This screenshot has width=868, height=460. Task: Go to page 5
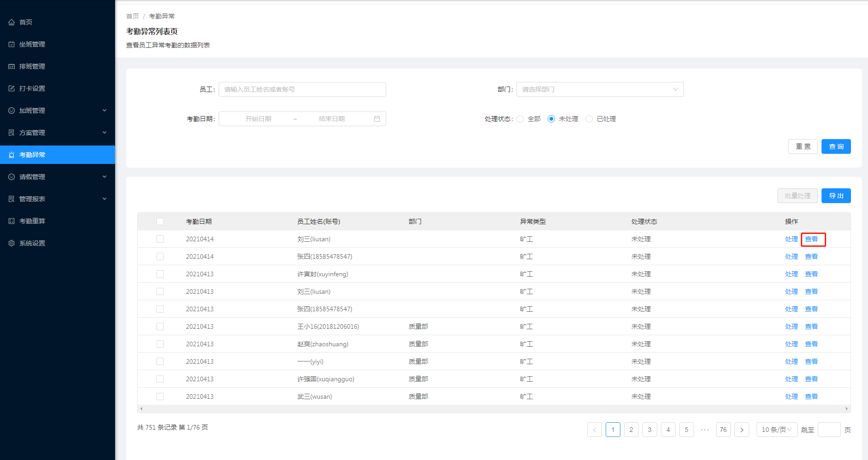[687, 430]
